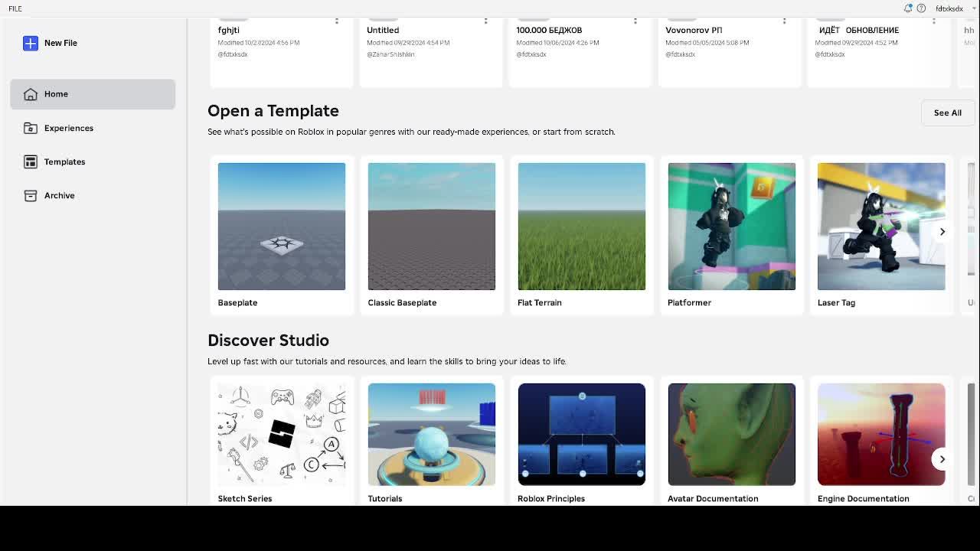Viewport: 980px width, 551px height.
Task: Open options menu for Vovonorov РП file
Action: pos(785,21)
